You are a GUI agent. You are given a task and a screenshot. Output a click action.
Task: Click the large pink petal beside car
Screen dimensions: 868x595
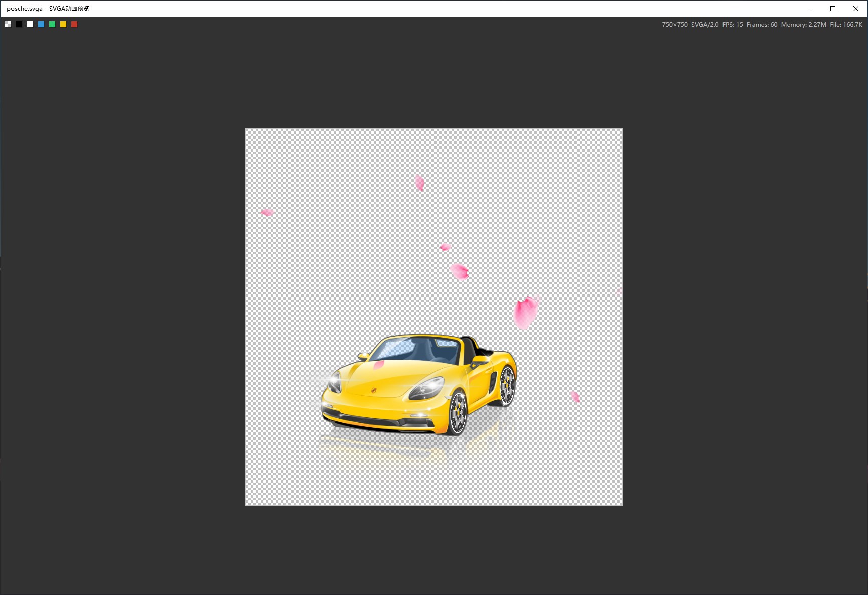(526, 313)
